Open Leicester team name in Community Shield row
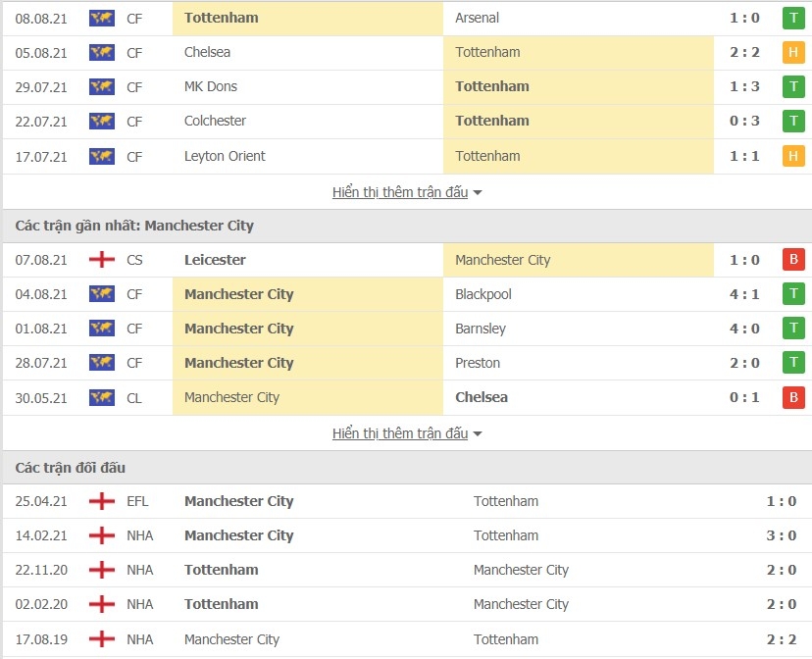 pos(215,259)
